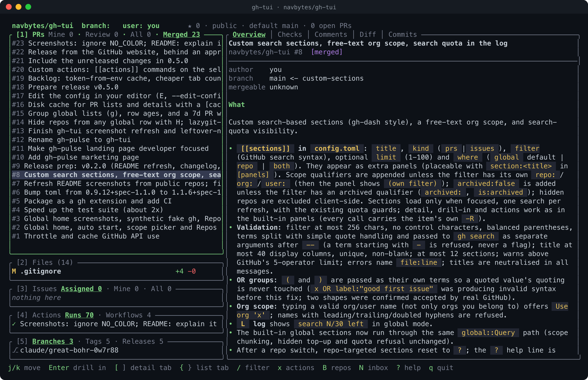This screenshot has width=588, height=380.
Task: Select the Overview detail tab
Action: tap(249, 35)
